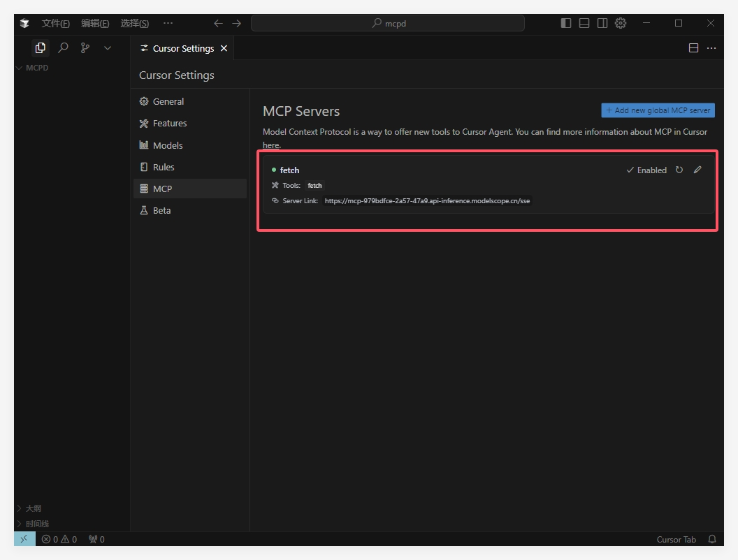Open settings gear icon in title bar
Image resolution: width=738 pixels, height=560 pixels.
621,23
